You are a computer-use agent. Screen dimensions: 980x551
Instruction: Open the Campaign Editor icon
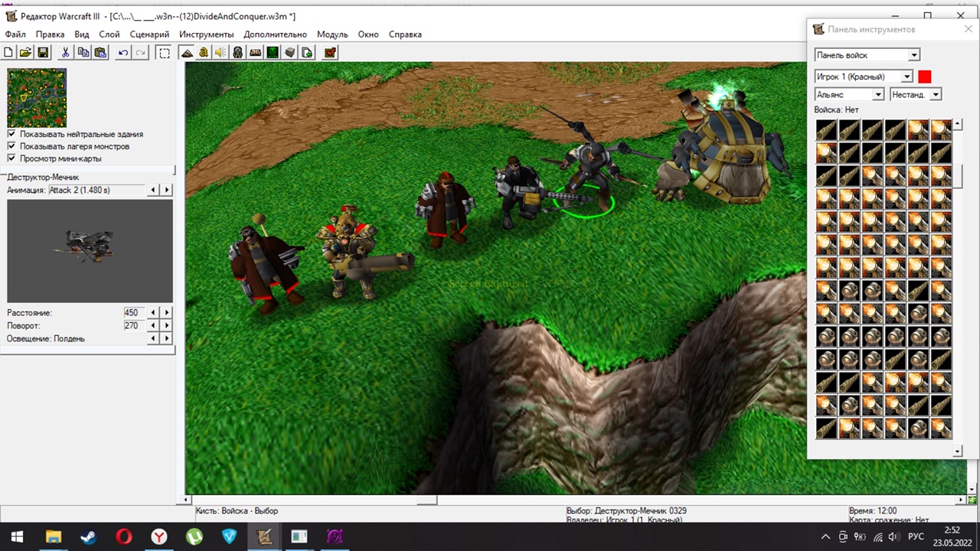[255, 52]
